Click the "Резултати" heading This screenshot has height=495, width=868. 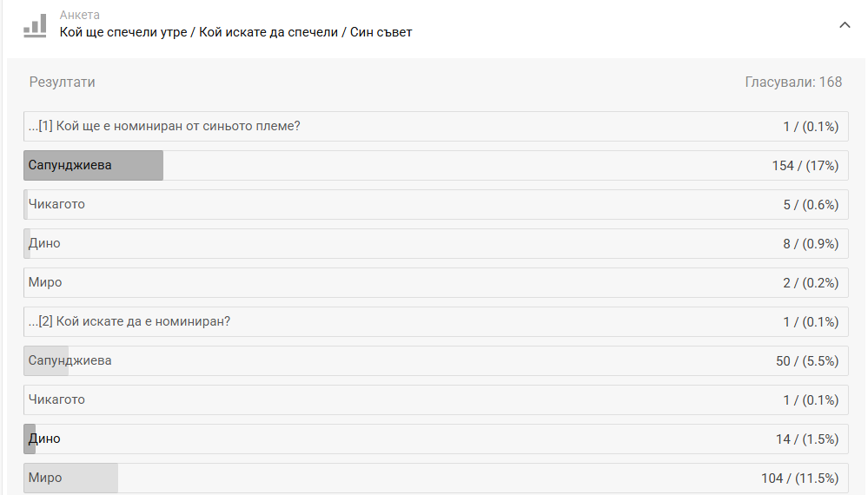pos(63,82)
